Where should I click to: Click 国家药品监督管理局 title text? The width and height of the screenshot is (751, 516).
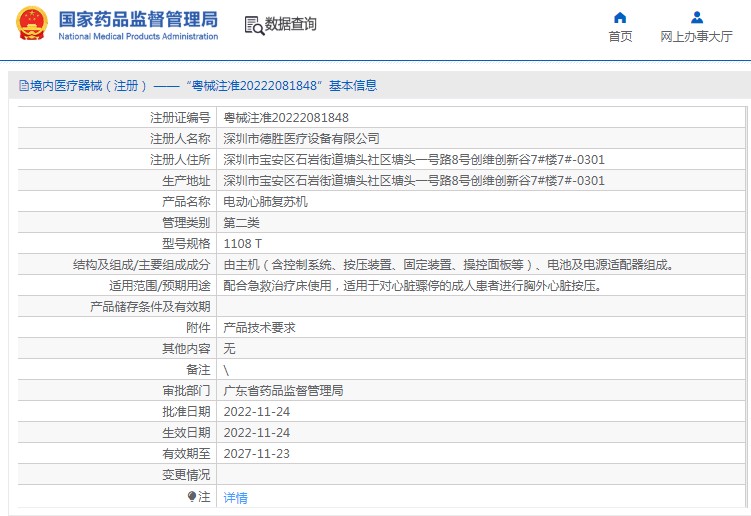(x=138, y=19)
